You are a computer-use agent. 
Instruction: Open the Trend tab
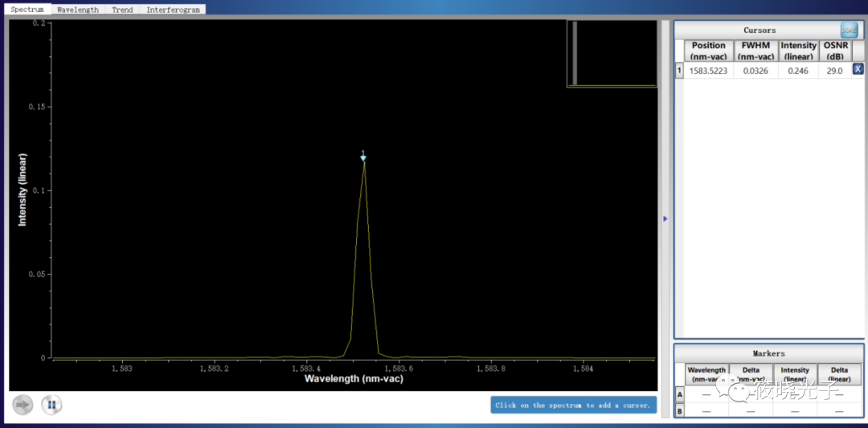pos(122,10)
